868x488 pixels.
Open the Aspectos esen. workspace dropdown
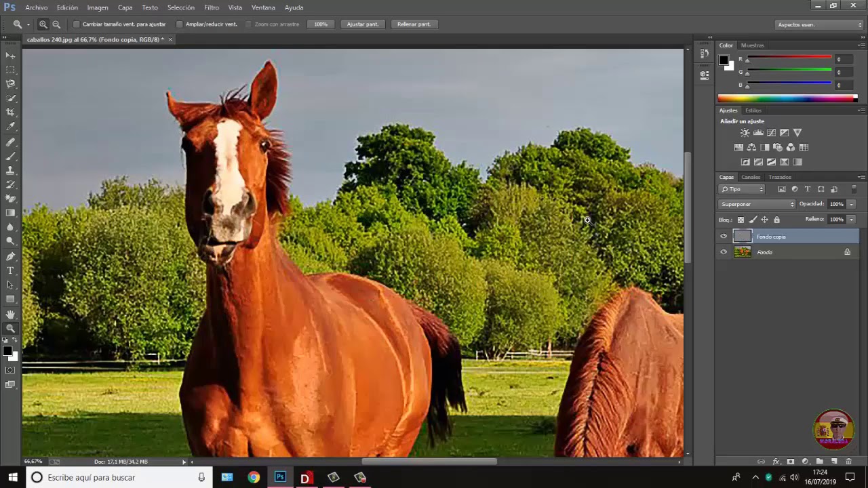point(819,24)
